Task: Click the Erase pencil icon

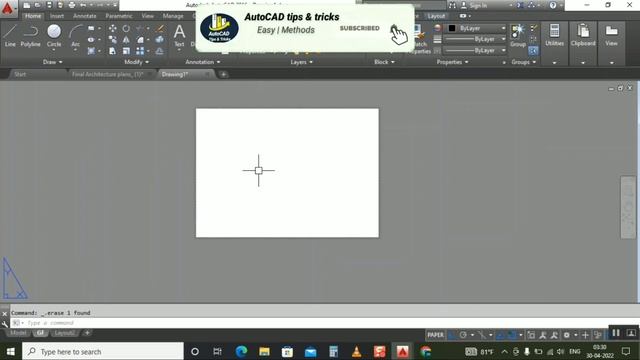Action: point(160,28)
